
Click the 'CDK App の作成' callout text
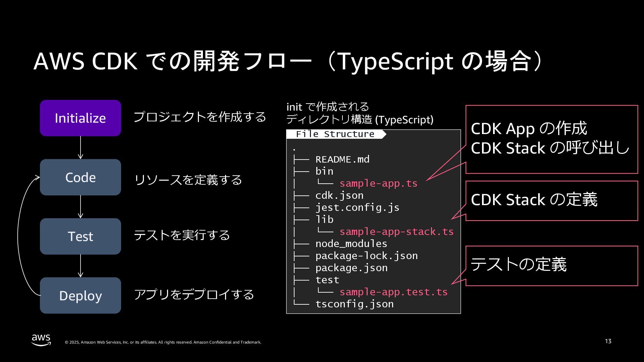coord(529,129)
